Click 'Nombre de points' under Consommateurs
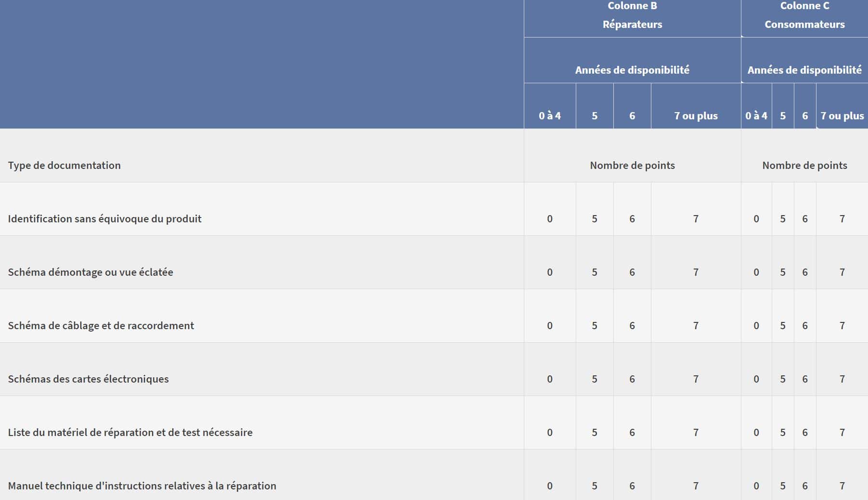This screenshot has height=500, width=868. 804,165
